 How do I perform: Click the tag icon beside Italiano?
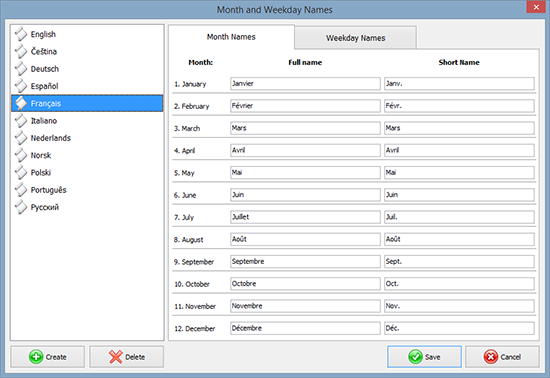pyautogui.click(x=21, y=121)
